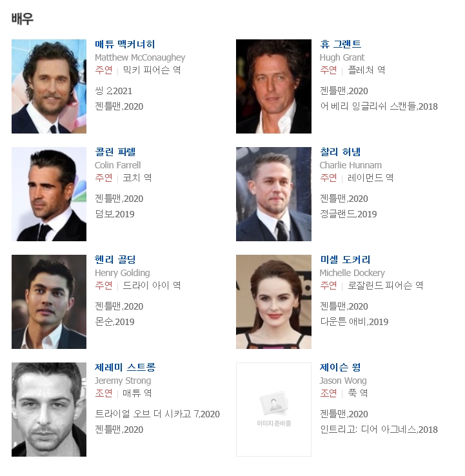Open Charlie Hunnam's profile photo
Image resolution: width=465 pixels, height=476 pixels.
click(273, 194)
